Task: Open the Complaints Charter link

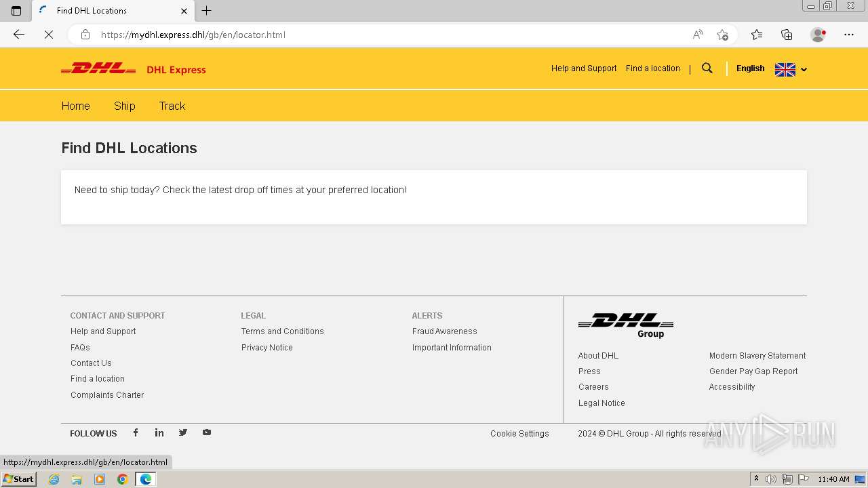Action: 107,395
